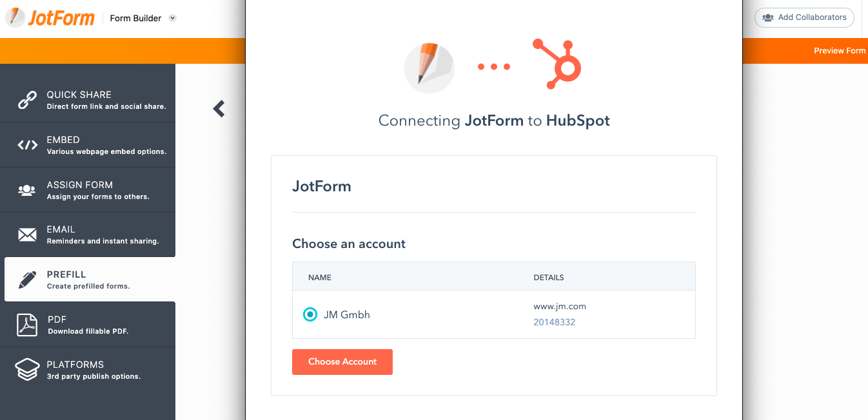Click the JotForm logo in header

point(50,17)
